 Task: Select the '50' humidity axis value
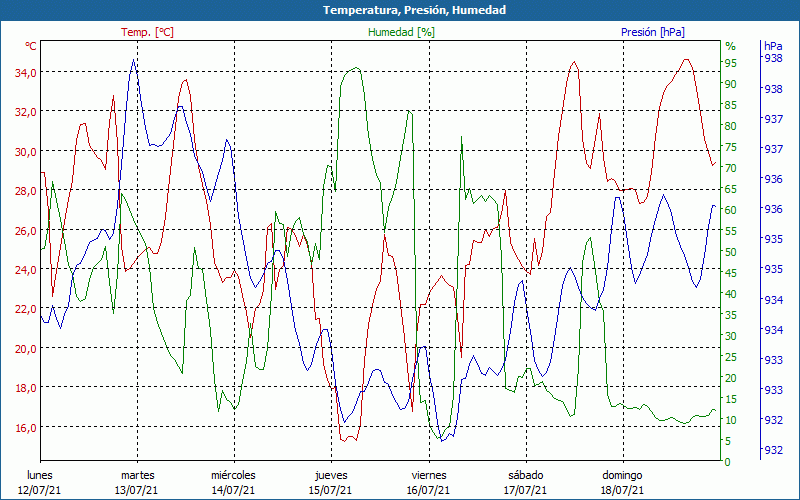pos(731,252)
